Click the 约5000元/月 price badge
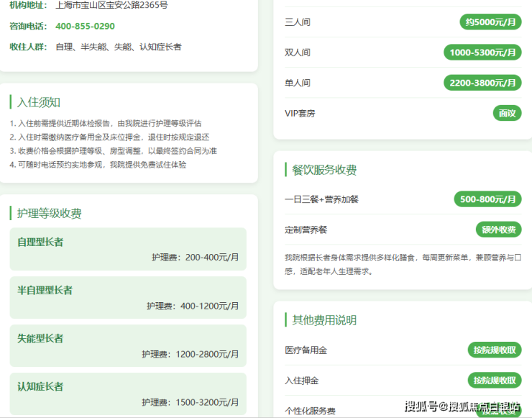The image size is (532, 418). tap(490, 22)
